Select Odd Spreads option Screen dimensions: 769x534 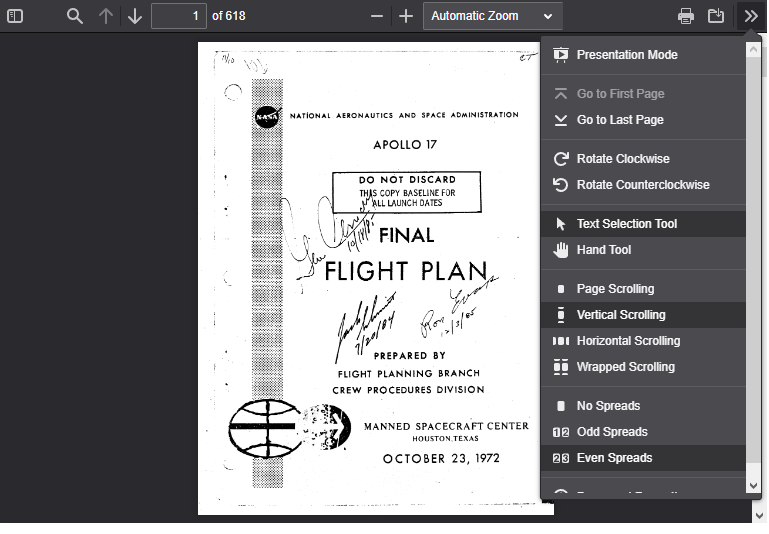(643, 432)
